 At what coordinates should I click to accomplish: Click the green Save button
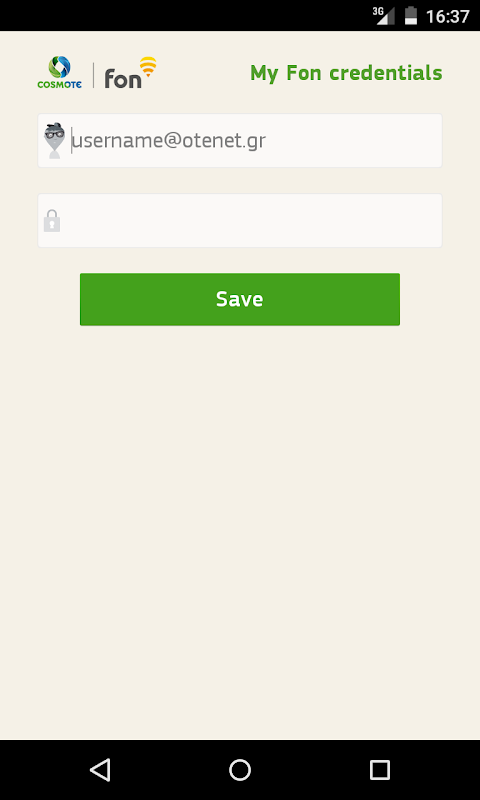tap(240, 299)
